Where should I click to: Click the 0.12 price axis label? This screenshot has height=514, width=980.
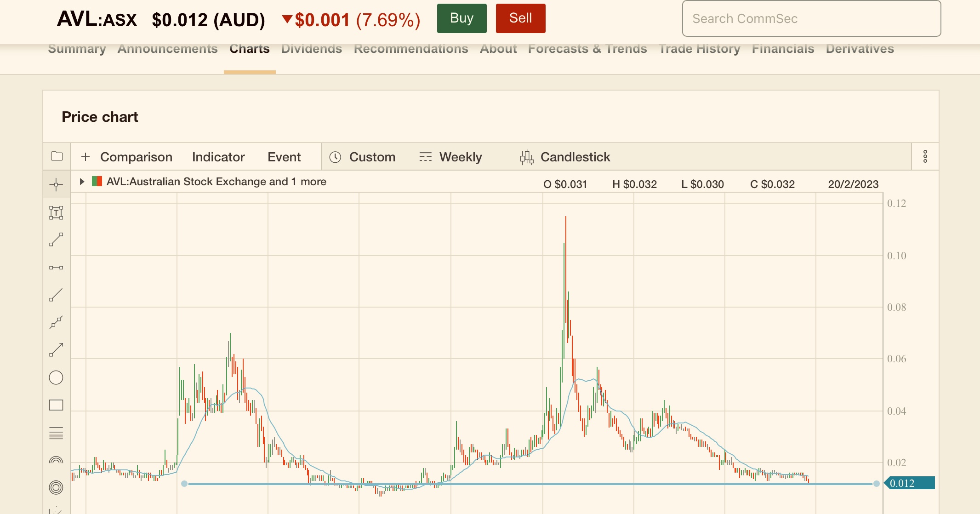tap(896, 203)
